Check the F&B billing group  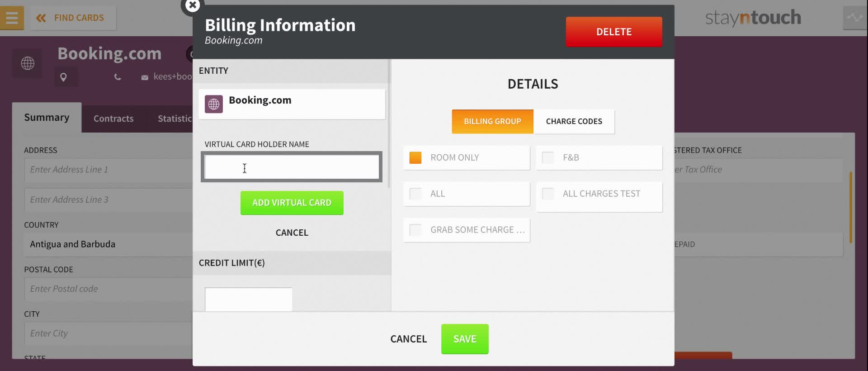click(x=548, y=157)
